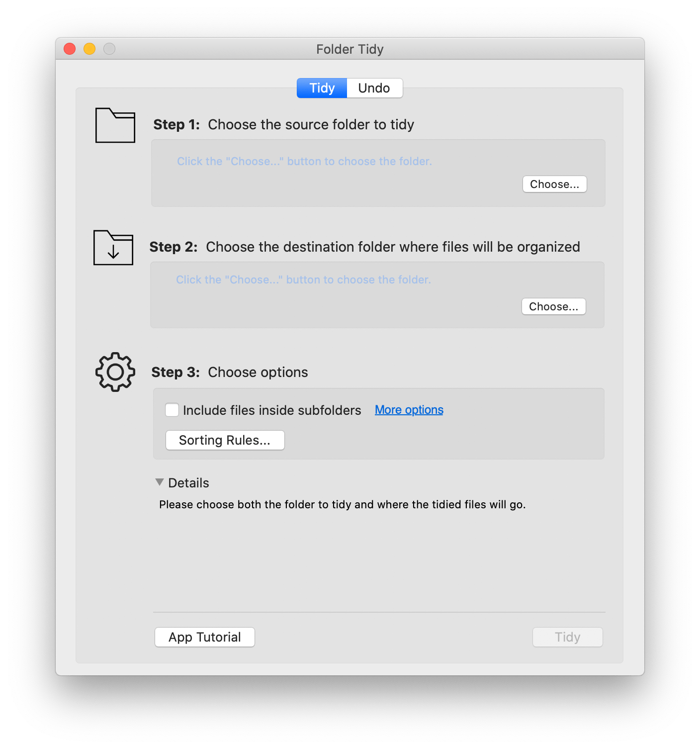Switch to the Undo tab
The height and width of the screenshot is (749, 700).
[x=374, y=88]
